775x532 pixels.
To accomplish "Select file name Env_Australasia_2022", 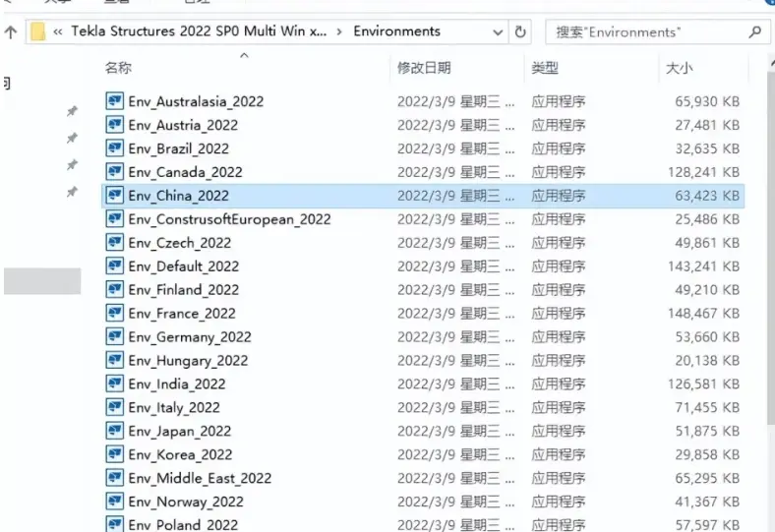I will (x=196, y=101).
